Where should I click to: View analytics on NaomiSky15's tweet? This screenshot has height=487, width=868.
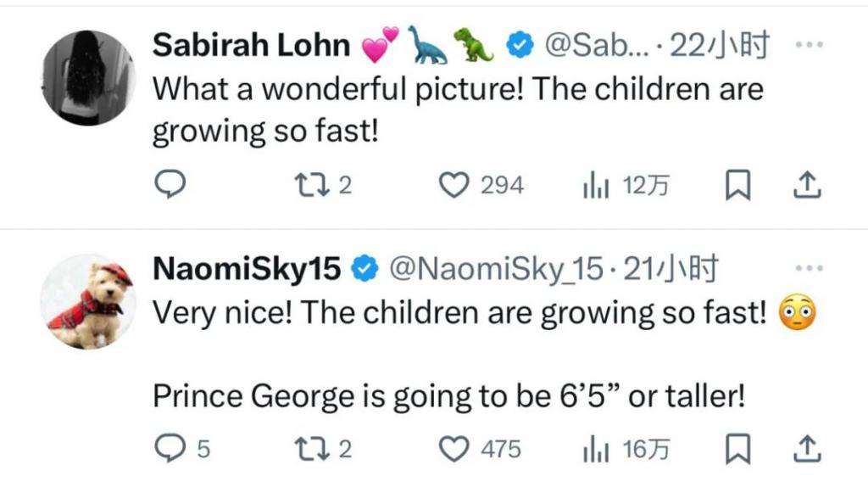click(x=597, y=449)
